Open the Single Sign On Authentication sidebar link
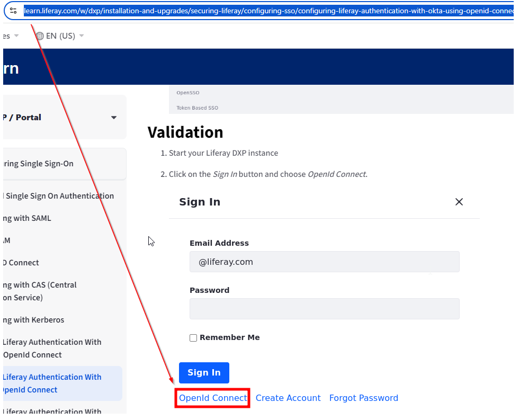Viewport: 519px width, 420px height. [x=58, y=196]
